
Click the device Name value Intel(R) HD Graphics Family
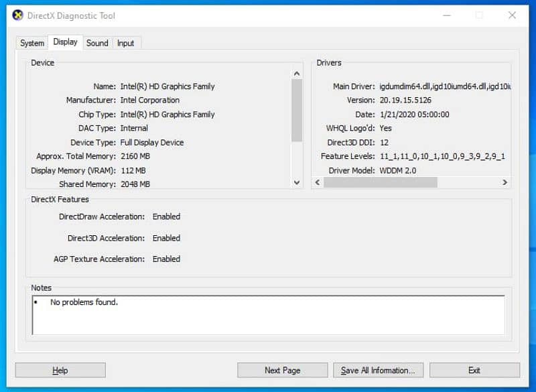point(167,86)
